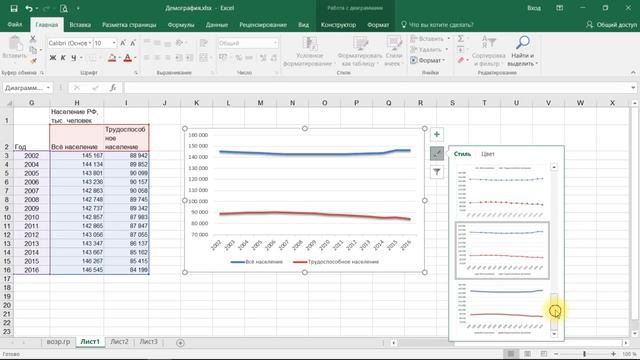Viewport: 640px width, 360px height.
Task: Click the fill color bucket icon
Action: (x=112, y=58)
